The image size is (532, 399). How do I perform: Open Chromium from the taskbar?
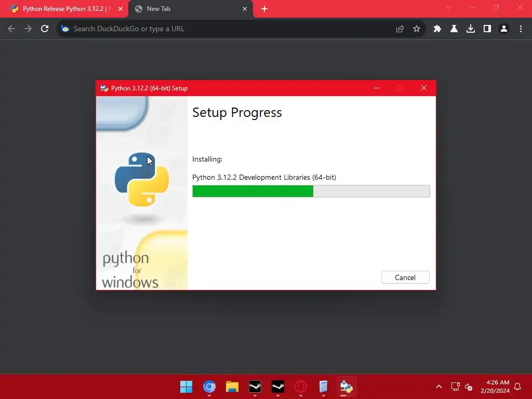209,387
